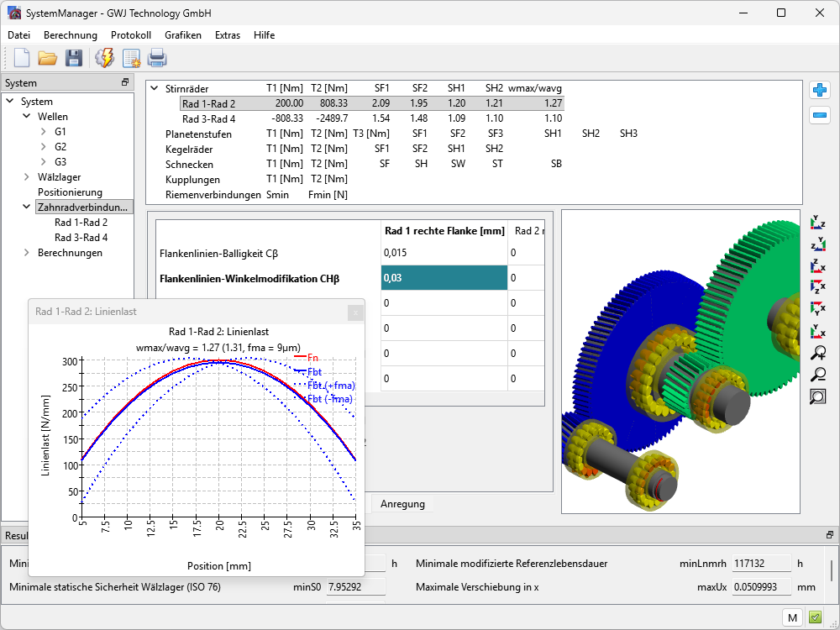The height and width of the screenshot is (630, 840).
Task: Expand the Wälzlager tree node
Action: (27, 177)
